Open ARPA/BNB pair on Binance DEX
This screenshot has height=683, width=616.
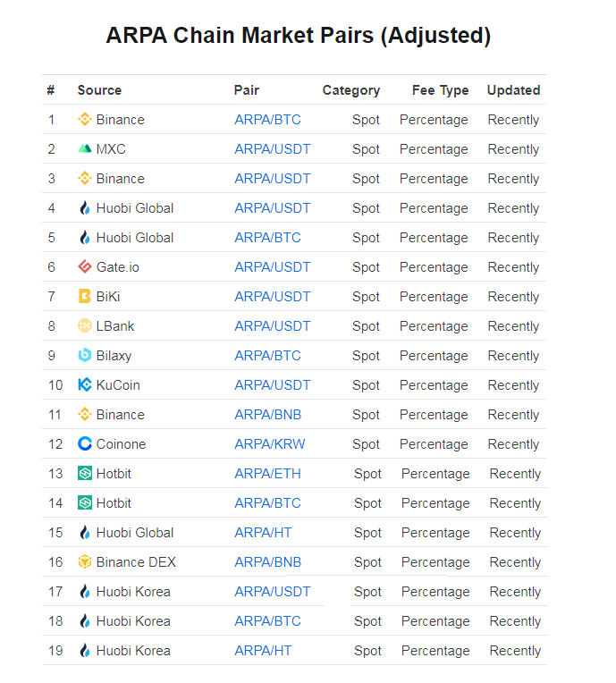[x=267, y=562]
